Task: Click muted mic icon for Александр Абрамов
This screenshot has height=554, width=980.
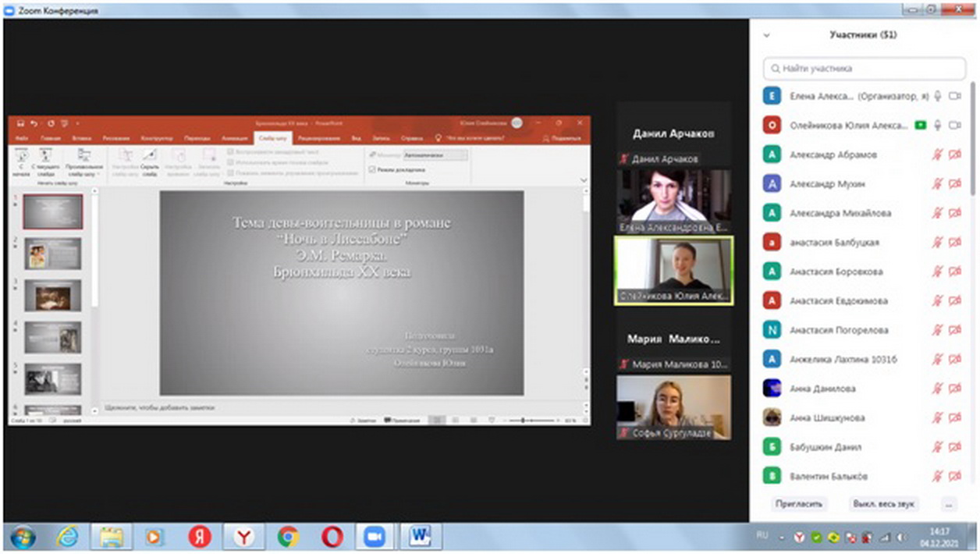Action: (937, 154)
